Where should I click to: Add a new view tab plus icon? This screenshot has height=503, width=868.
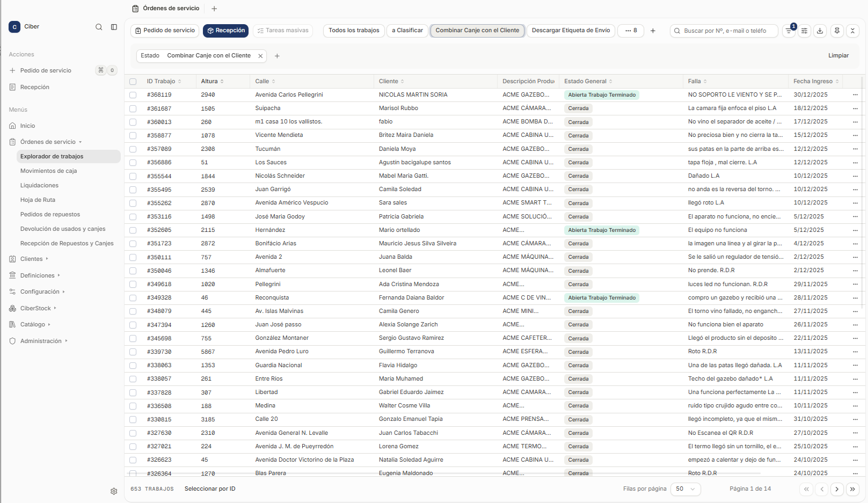(653, 31)
